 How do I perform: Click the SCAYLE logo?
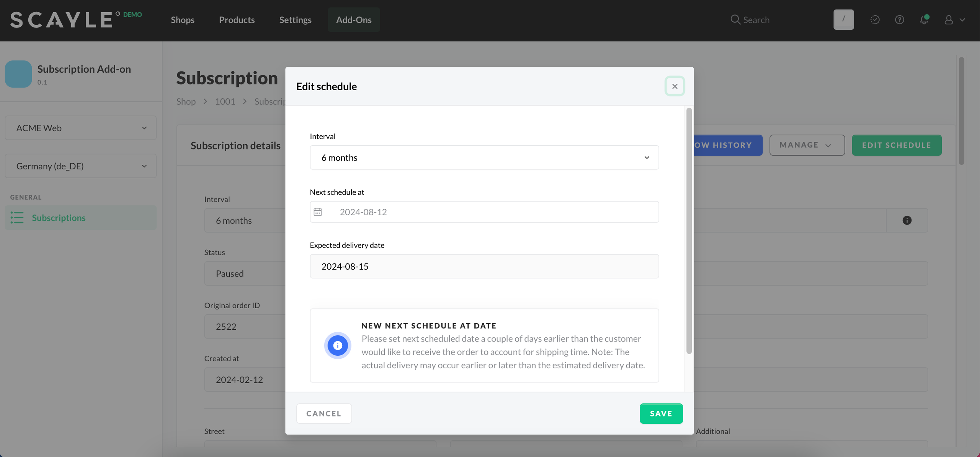click(61, 20)
